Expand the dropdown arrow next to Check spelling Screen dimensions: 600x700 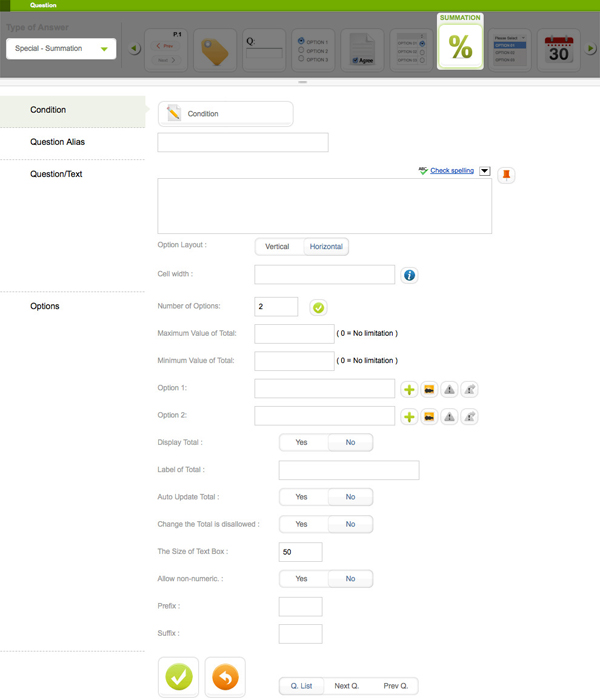tap(484, 171)
